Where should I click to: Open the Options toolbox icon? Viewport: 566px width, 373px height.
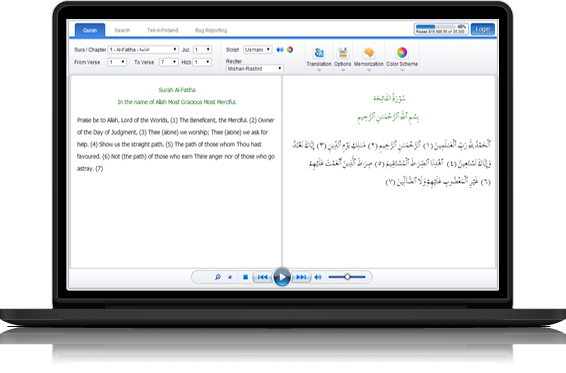[343, 53]
